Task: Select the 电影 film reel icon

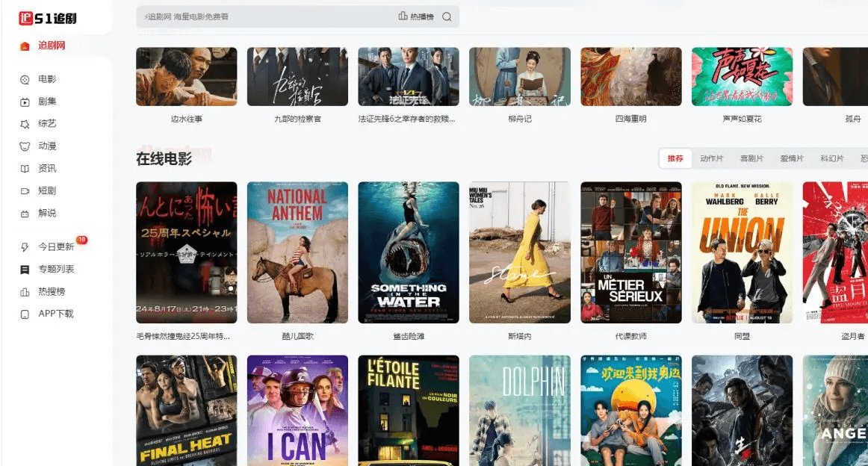Action: pyautogui.click(x=25, y=80)
